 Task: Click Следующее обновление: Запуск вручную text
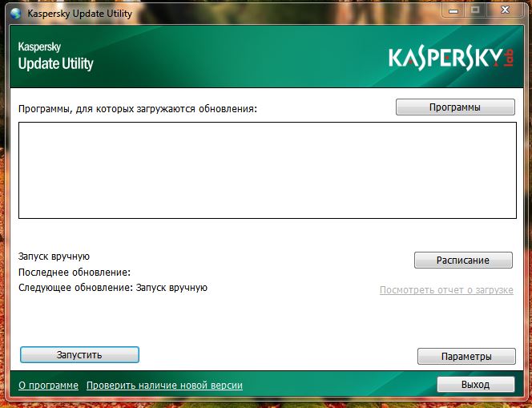point(113,288)
